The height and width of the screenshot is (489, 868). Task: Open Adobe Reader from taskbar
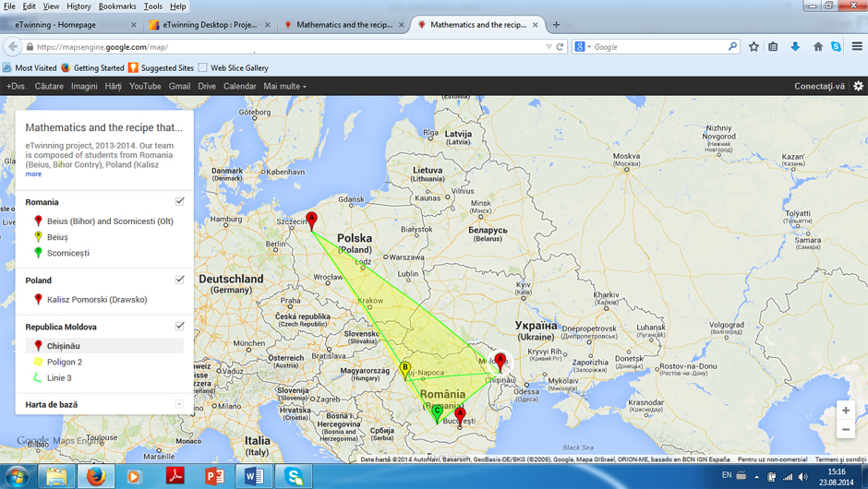click(x=175, y=476)
